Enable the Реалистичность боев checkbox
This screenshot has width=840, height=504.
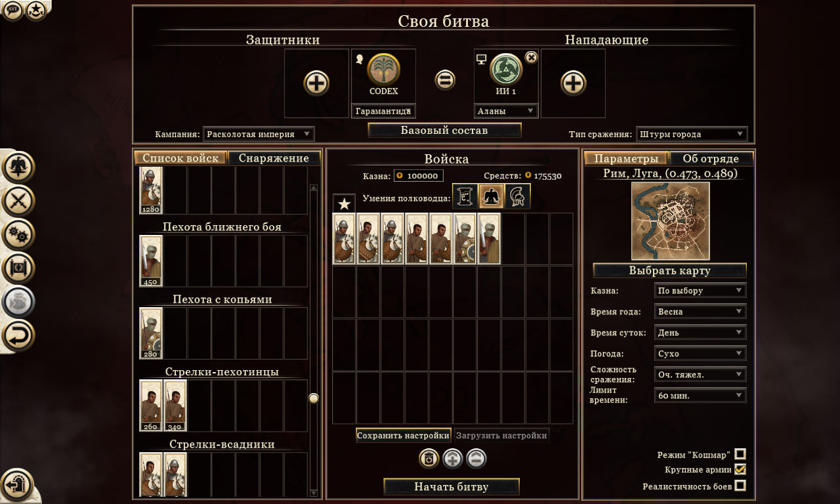[x=740, y=486]
